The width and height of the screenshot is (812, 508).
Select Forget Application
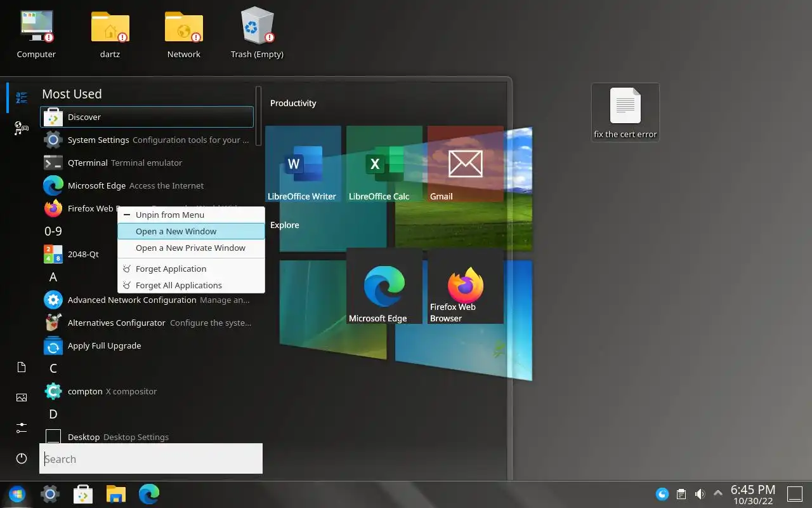191,269
